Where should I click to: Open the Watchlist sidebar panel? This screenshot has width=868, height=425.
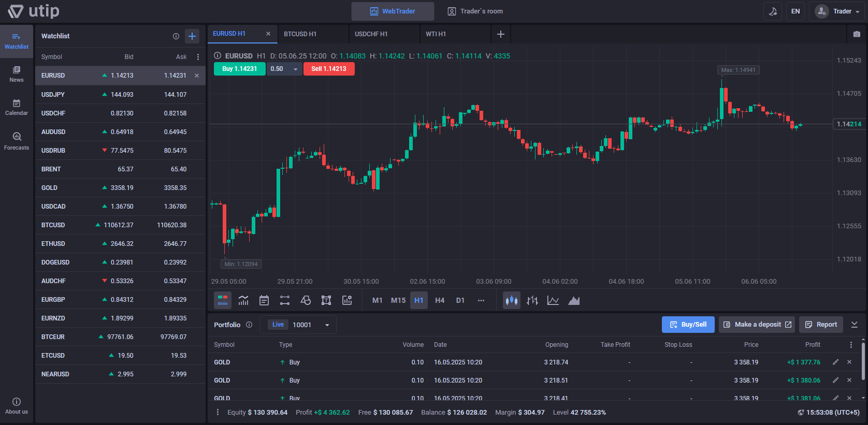17,41
